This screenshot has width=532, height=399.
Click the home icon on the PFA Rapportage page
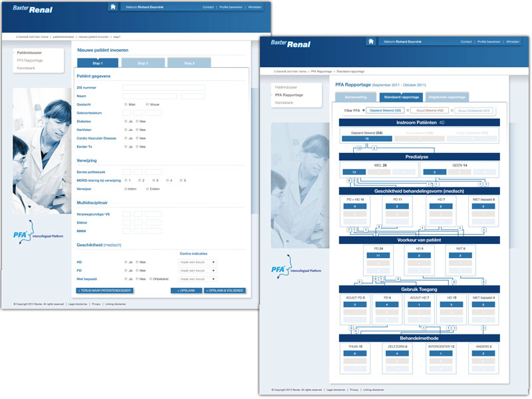(x=370, y=41)
